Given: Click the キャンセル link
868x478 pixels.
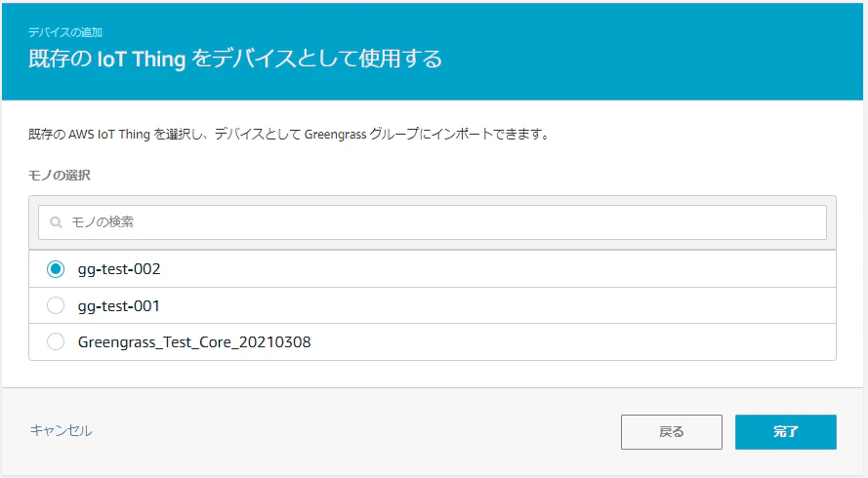Looking at the screenshot, I should 61,430.
